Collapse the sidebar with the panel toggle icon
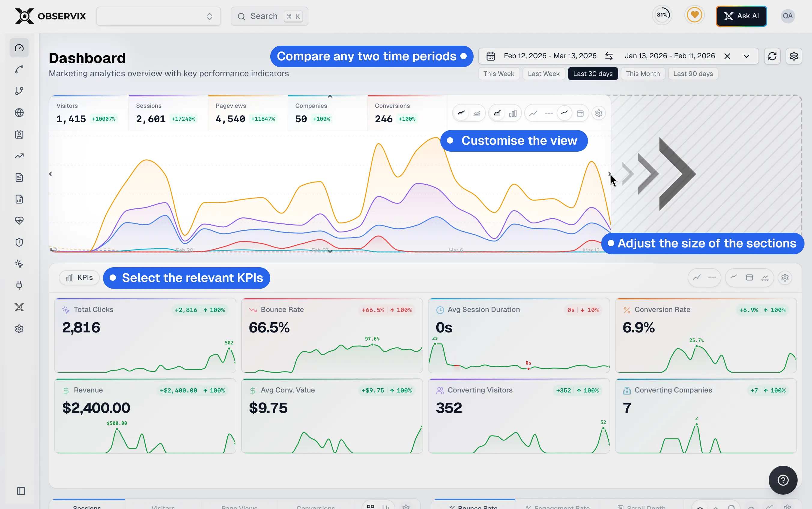The image size is (812, 509). (21, 491)
